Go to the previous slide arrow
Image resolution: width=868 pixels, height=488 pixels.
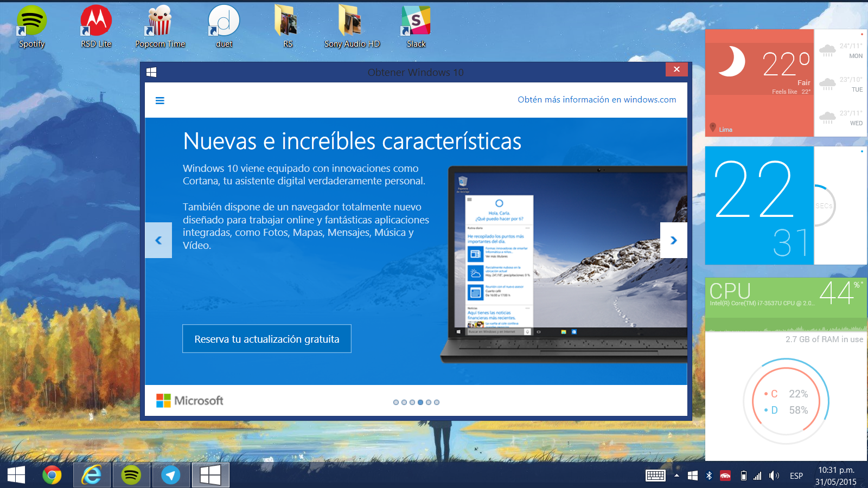(x=158, y=240)
